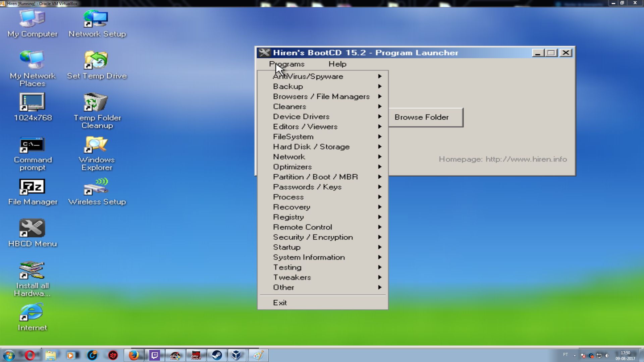Open the Network Setup desktop shortcut
Viewport: 644px width, 362px height.
(x=97, y=23)
